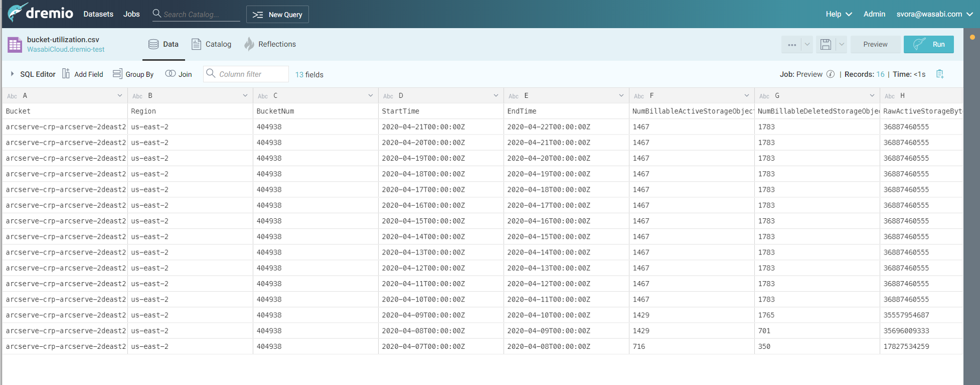Screen dimensions: 980x385
Task: Switch to the Reflections tab
Action: (270, 44)
